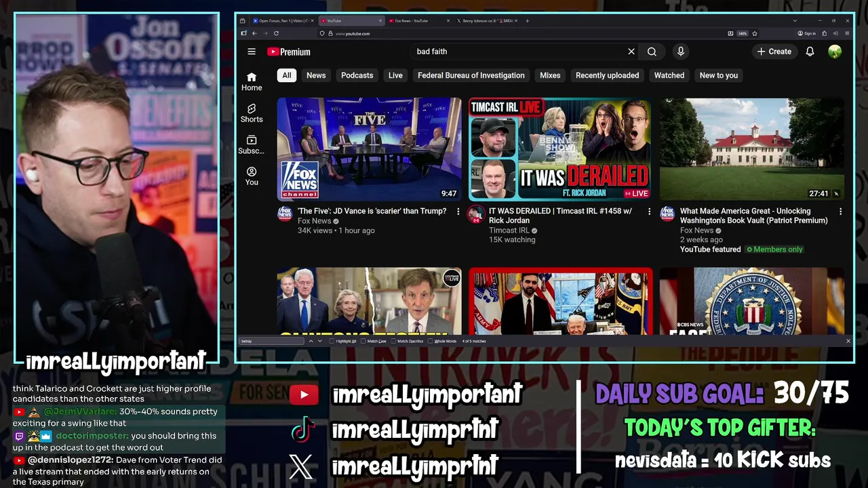Close the Benny Johnson on X tab

pyautogui.click(x=516, y=21)
